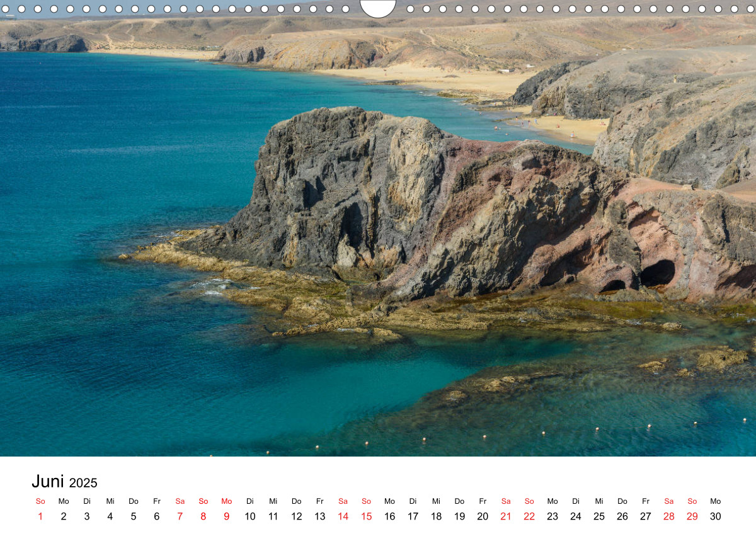Click the 'Sa' label above date 14

pos(343,501)
